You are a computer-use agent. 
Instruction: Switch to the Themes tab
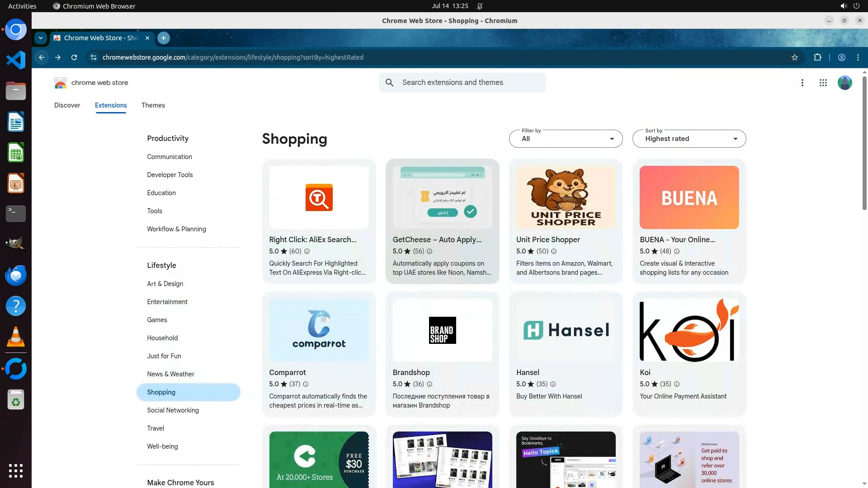pyautogui.click(x=153, y=105)
